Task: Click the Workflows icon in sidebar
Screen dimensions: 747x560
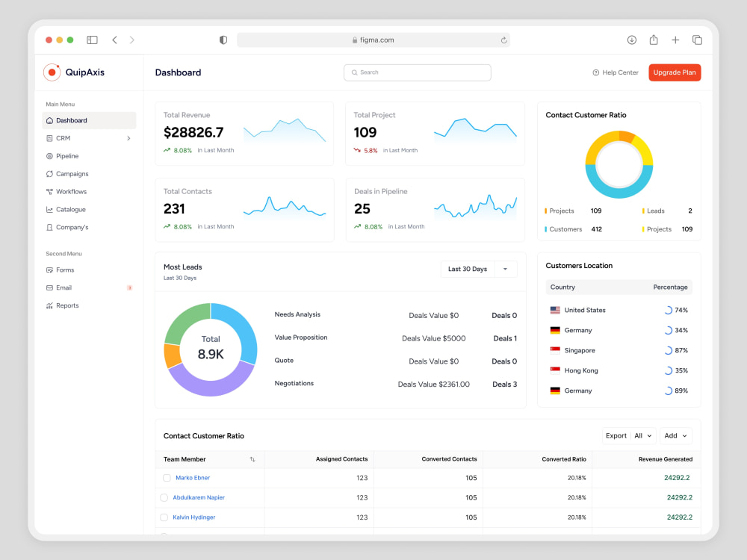Action: pyautogui.click(x=49, y=191)
